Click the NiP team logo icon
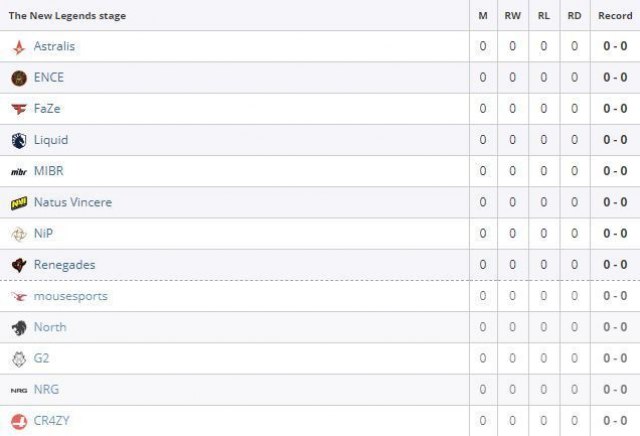640x436 pixels. click(x=19, y=234)
